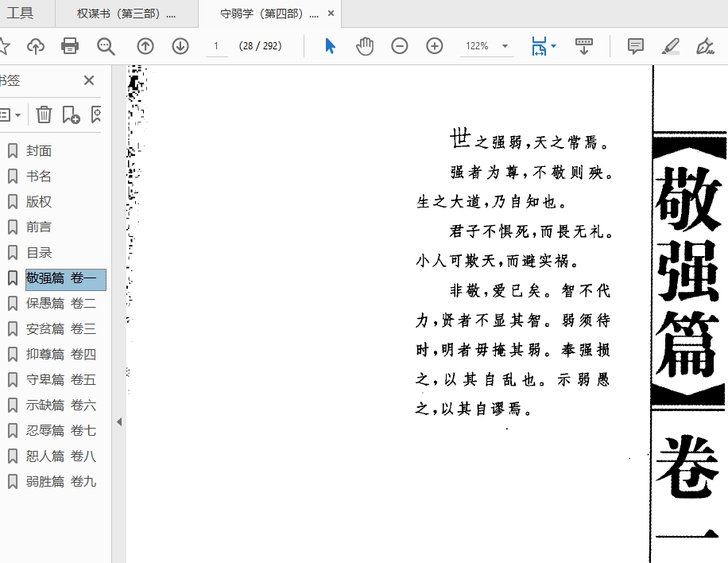
Task: Enable the arrow selection tool
Action: pos(330,46)
